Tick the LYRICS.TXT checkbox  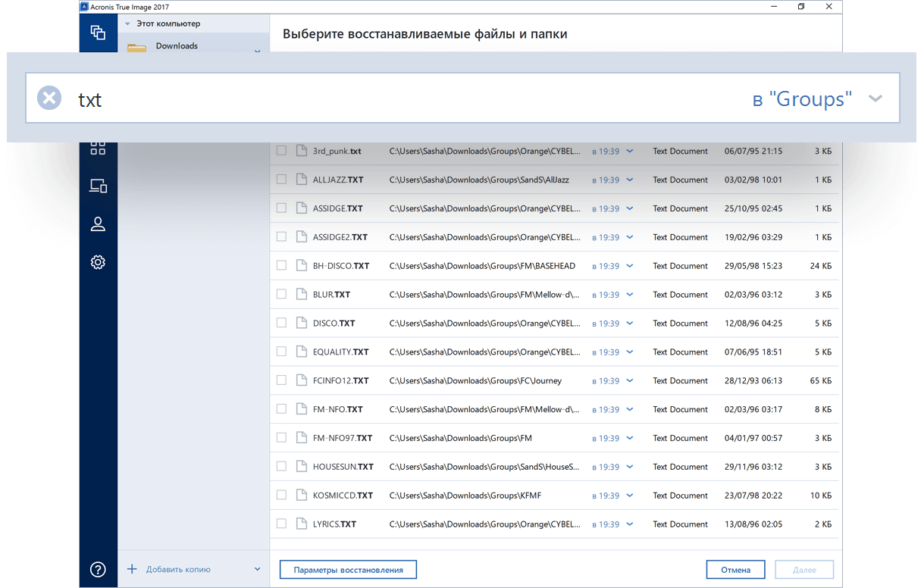[281, 524]
